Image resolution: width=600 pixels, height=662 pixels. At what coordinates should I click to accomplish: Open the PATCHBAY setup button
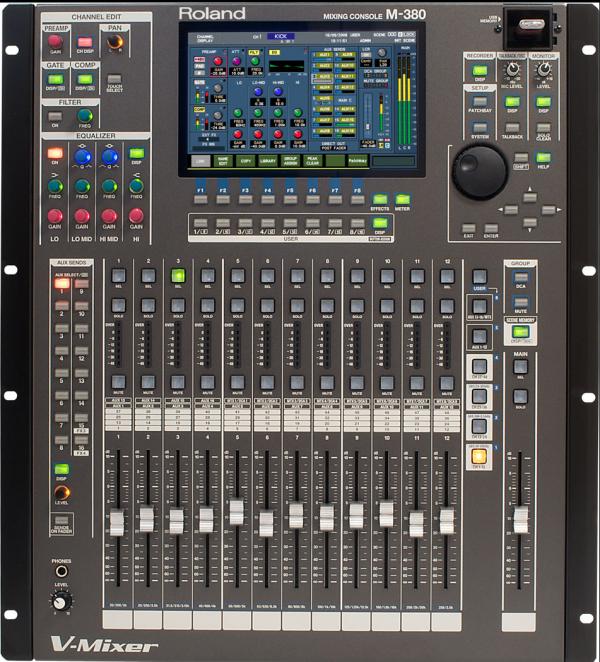(480, 102)
